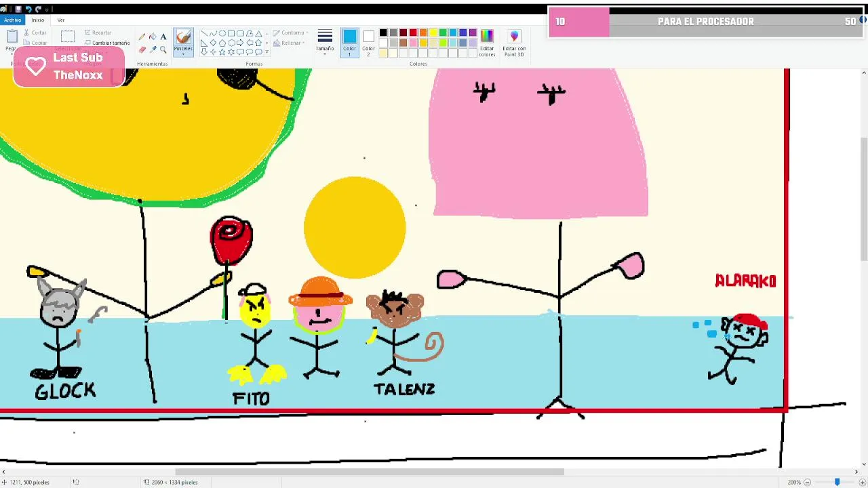
Task: Select the Magnifier tool
Action: [x=163, y=49]
